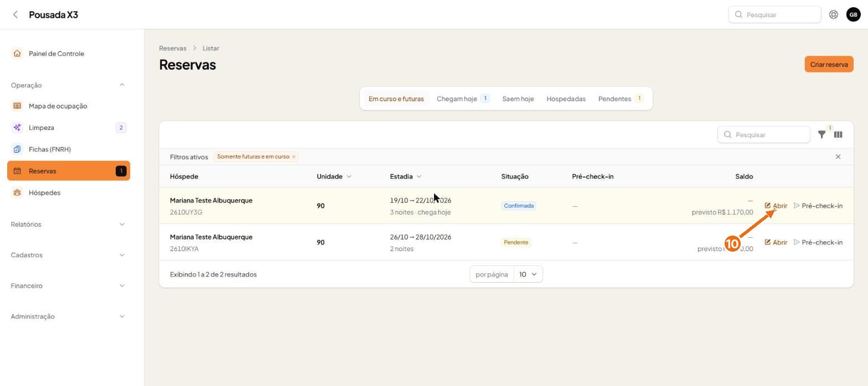
Task: Click the Pousada X3 title
Action: coord(53,14)
